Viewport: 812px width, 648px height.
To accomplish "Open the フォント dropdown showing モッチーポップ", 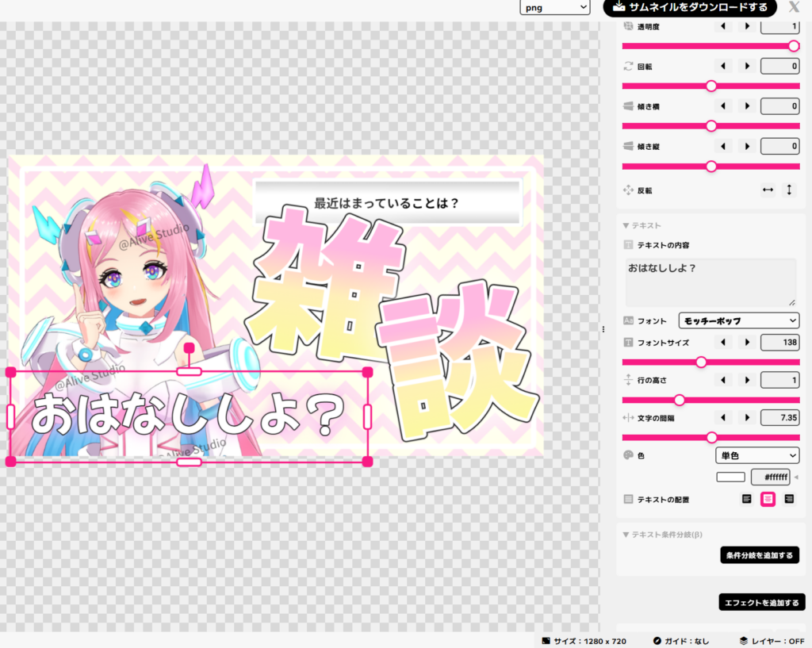I will click(739, 320).
